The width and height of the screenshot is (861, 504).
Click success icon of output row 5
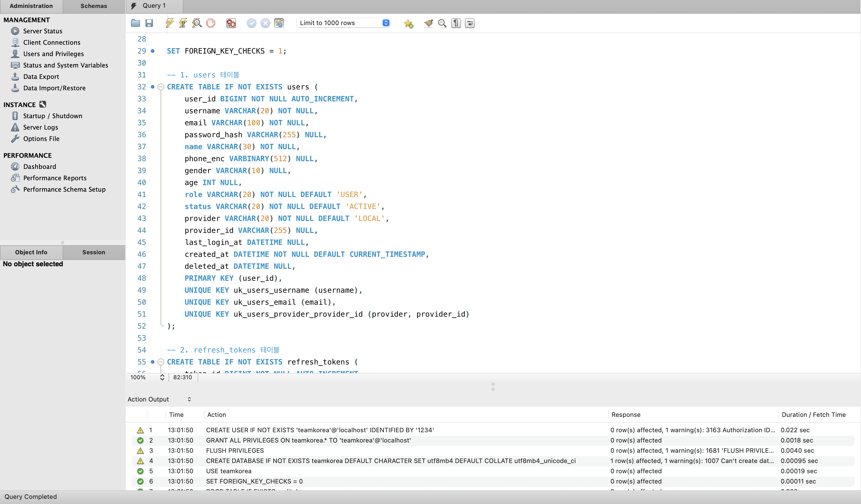point(140,471)
